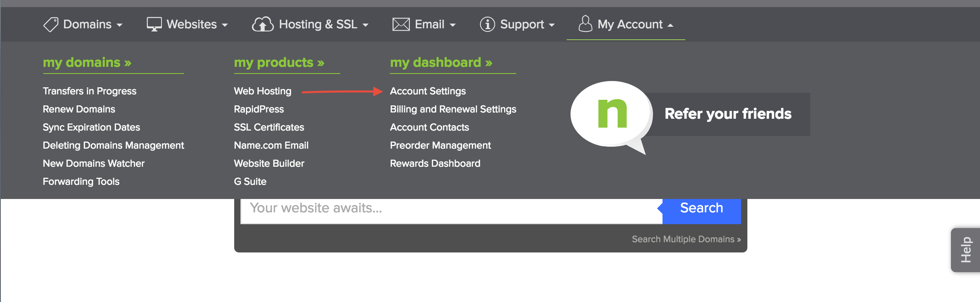The image size is (980, 302).
Task: Expand the Email dropdown arrow
Action: pyautogui.click(x=453, y=25)
